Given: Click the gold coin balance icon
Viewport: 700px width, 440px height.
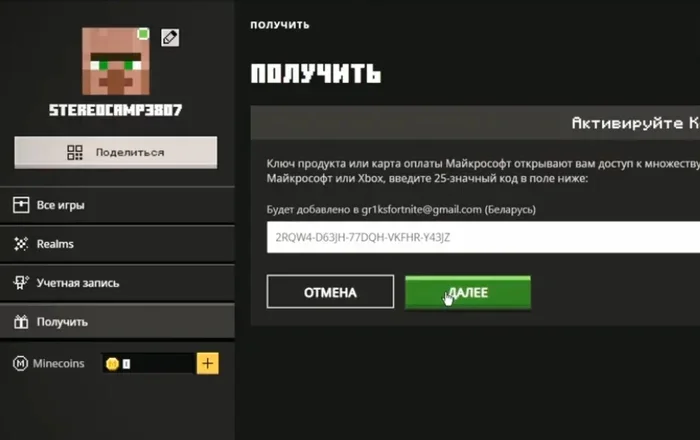Looking at the screenshot, I should coord(112,364).
